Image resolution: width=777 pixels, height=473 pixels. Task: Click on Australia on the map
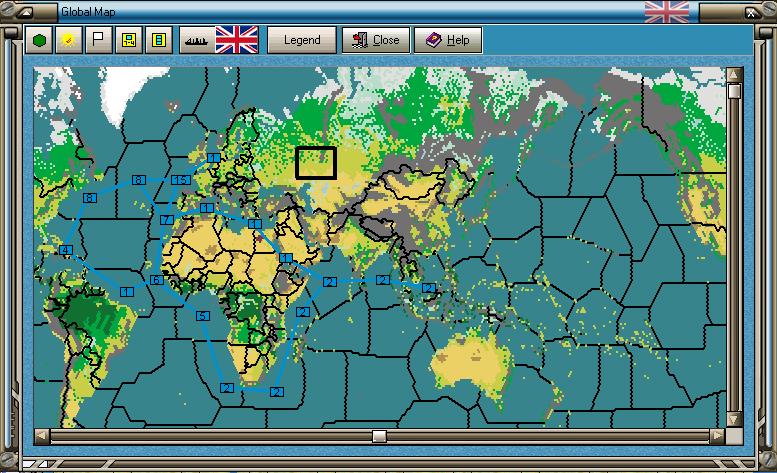pyautogui.click(x=471, y=364)
